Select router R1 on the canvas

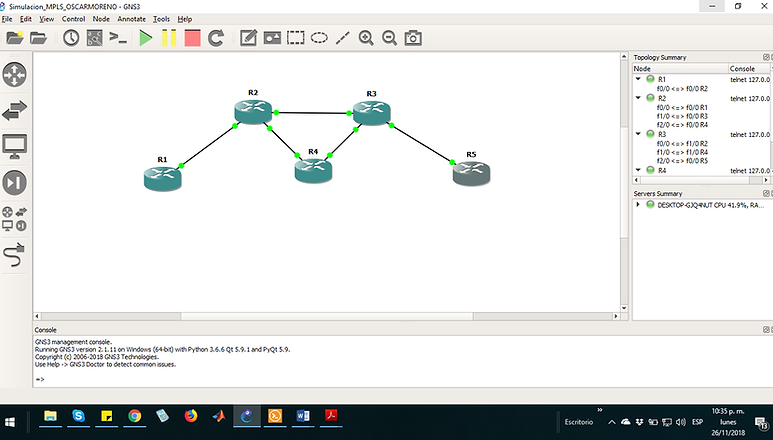(163, 178)
